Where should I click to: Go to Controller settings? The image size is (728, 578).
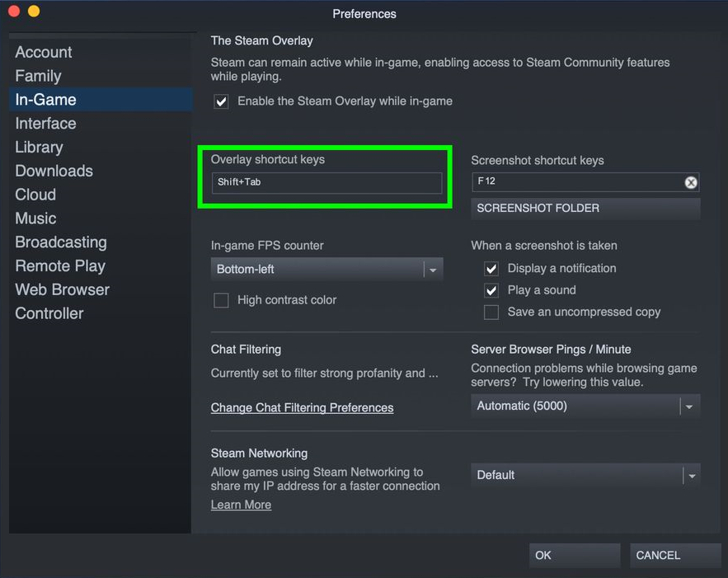click(x=49, y=313)
